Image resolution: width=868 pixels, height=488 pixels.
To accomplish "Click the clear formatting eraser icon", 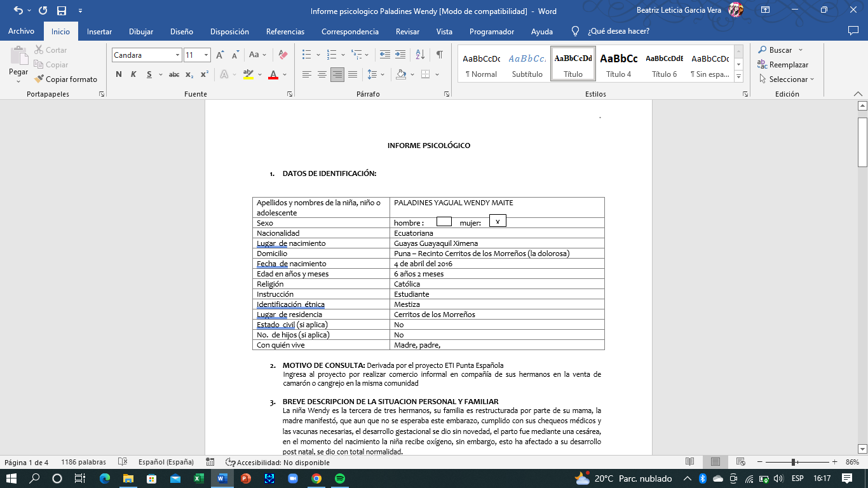I will click(x=283, y=55).
